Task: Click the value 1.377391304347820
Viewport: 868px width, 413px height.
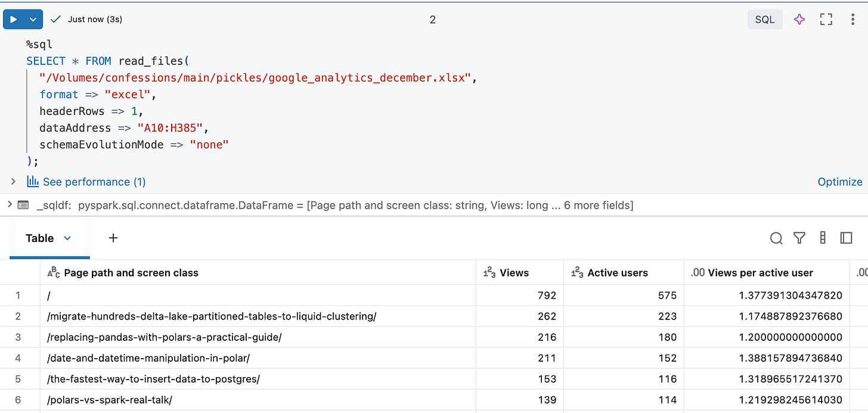Action: coord(790,295)
